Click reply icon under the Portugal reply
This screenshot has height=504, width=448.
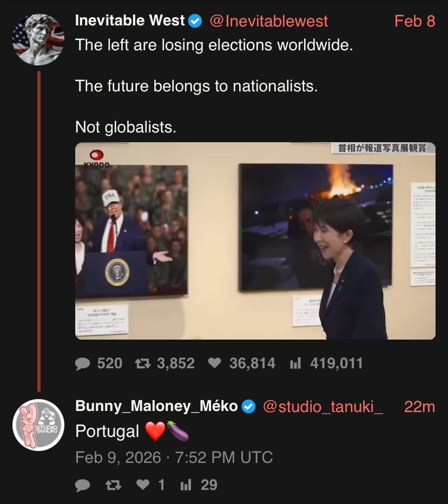83,485
